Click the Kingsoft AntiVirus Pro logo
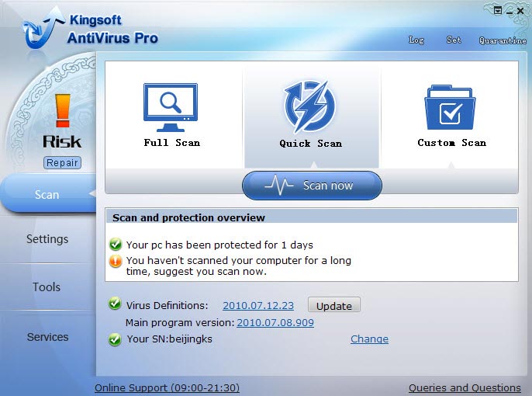532x396 pixels. pos(91,29)
